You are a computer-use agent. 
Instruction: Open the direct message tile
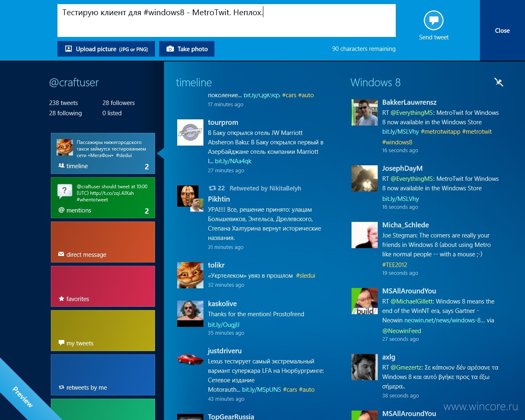[x=103, y=242]
